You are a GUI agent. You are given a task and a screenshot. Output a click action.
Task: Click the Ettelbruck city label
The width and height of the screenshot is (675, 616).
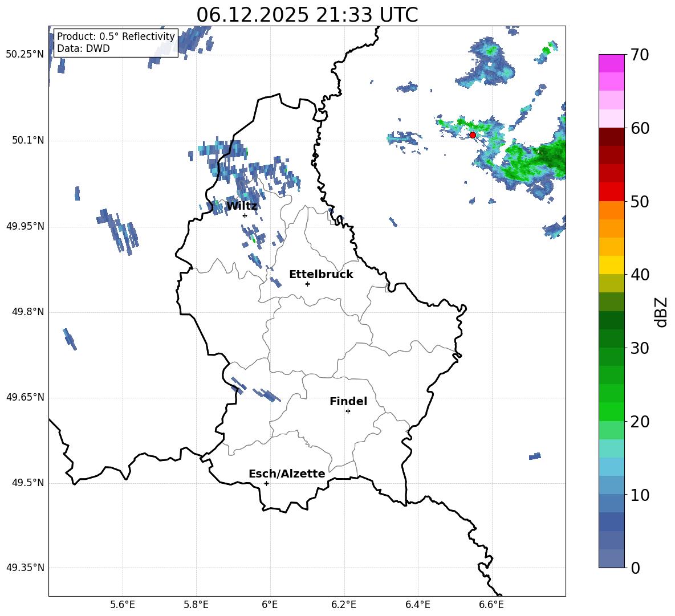[321, 275]
